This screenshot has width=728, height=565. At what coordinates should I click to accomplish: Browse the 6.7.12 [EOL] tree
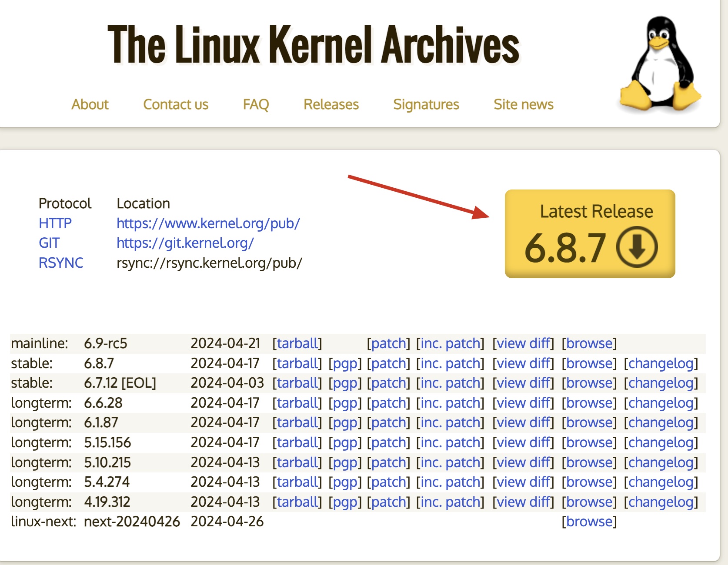(589, 383)
